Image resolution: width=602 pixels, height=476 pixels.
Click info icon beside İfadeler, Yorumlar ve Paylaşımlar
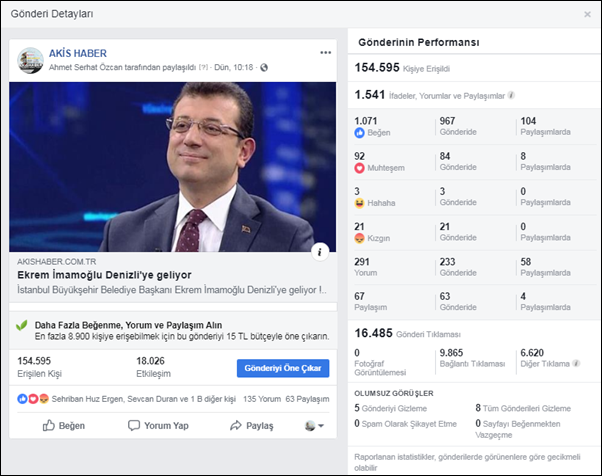tap(511, 95)
